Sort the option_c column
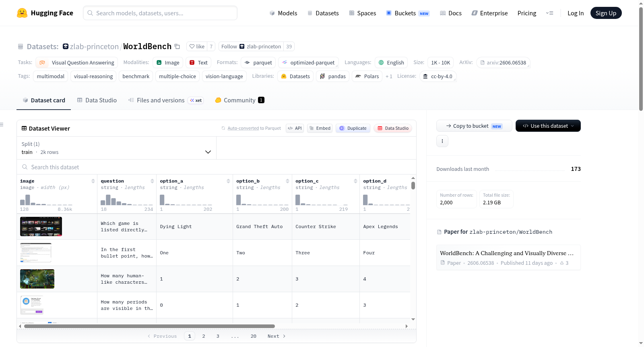This screenshot has height=347, width=644. [355, 181]
